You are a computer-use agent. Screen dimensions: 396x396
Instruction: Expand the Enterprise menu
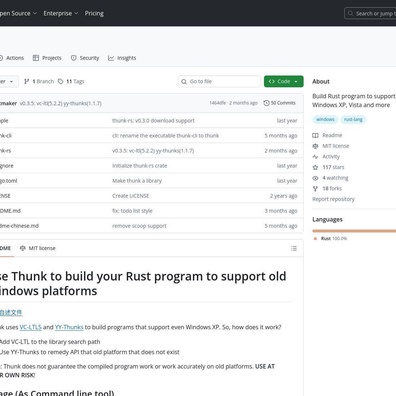pos(61,13)
